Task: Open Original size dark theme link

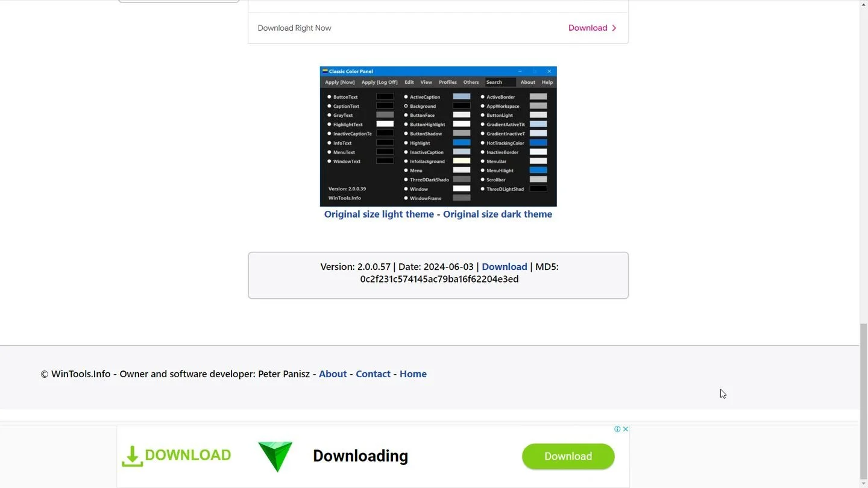Action: pos(497,214)
